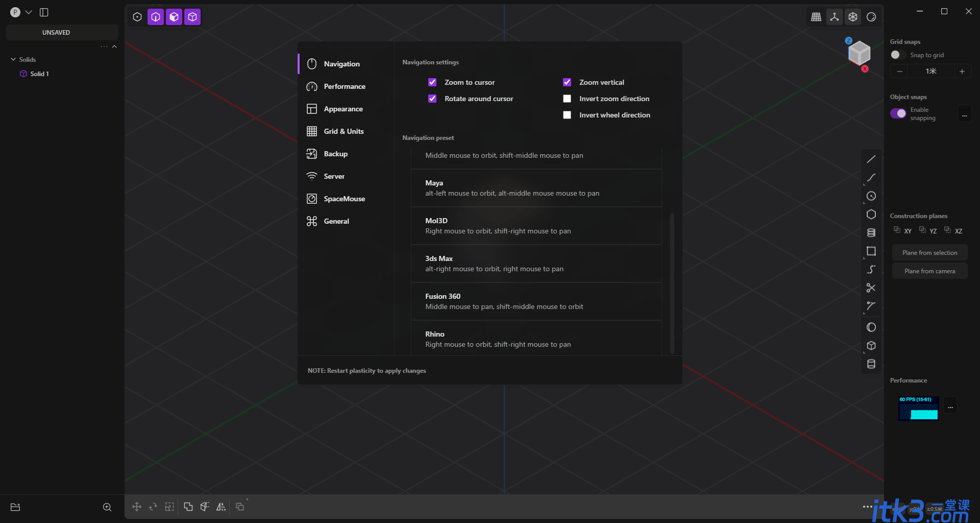Select the Cylinder tool
The image size is (980, 523).
pyautogui.click(x=871, y=364)
